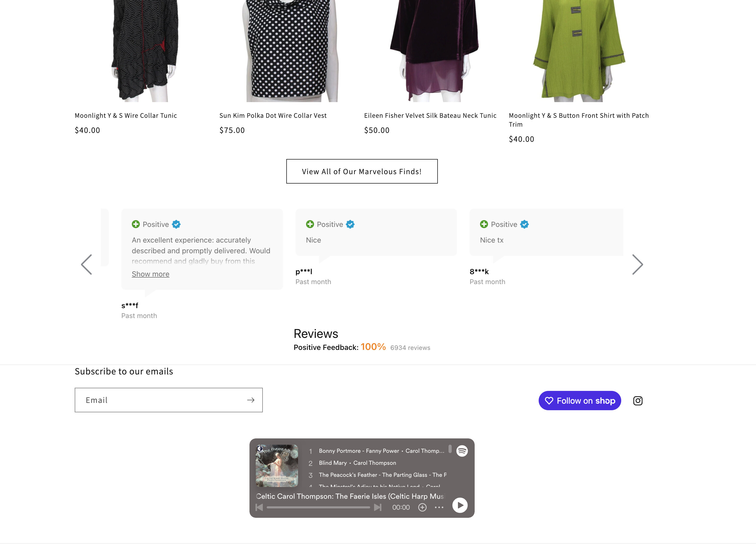This screenshot has width=756, height=552.
Task: Skip to next track in Spotify player
Action: (378, 508)
